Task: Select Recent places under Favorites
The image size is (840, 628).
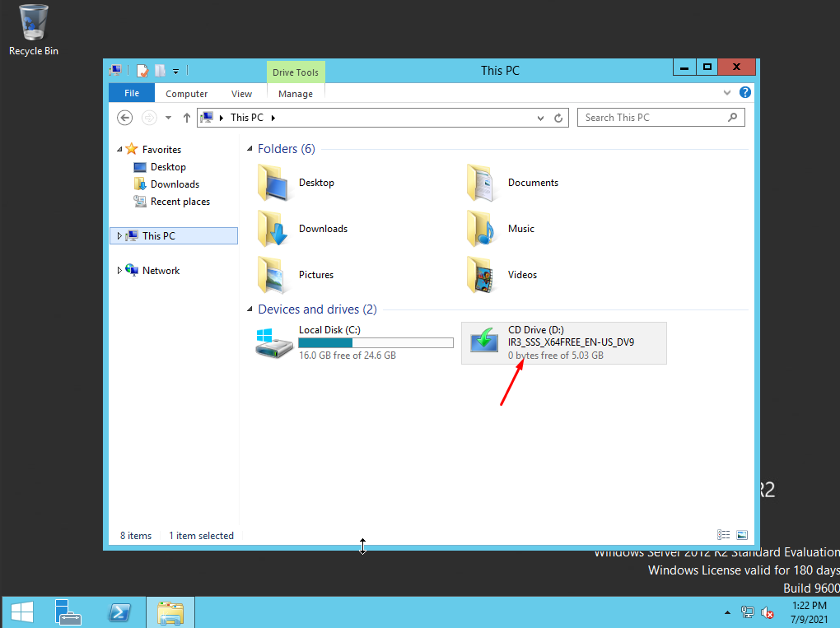Action: coord(180,202)
